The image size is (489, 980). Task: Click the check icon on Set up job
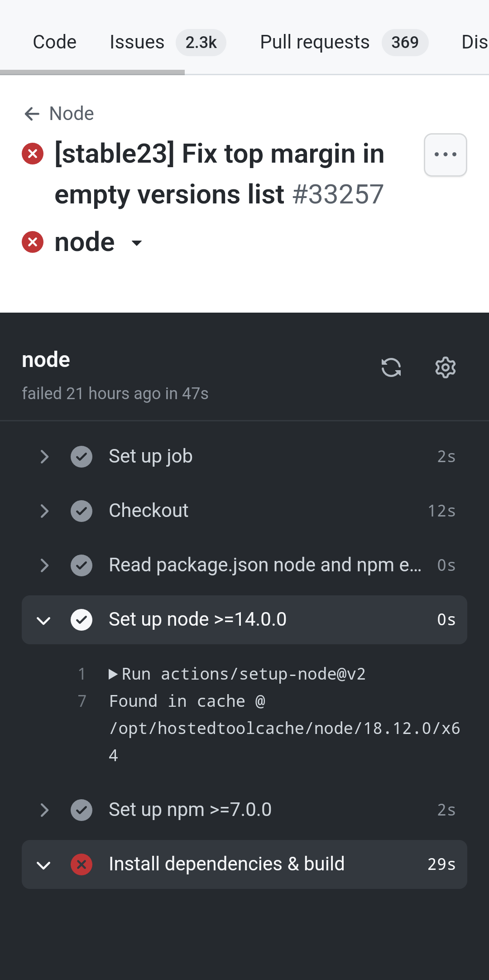(81, 456)
